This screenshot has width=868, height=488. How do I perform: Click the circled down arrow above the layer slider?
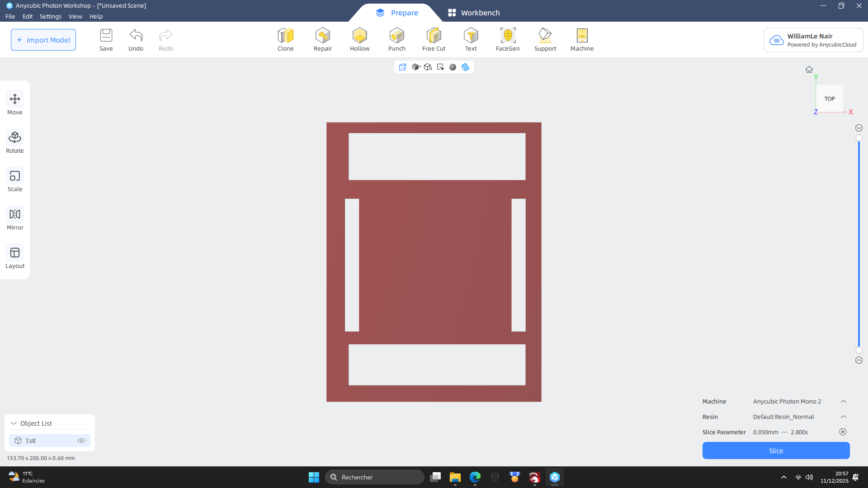pyautogui.click(x=859, y=128)
